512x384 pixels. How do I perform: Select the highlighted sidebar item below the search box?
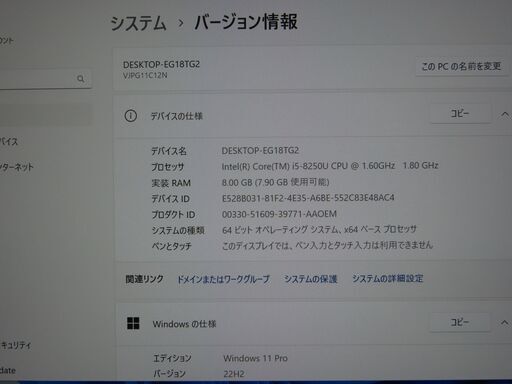point(45,113)
